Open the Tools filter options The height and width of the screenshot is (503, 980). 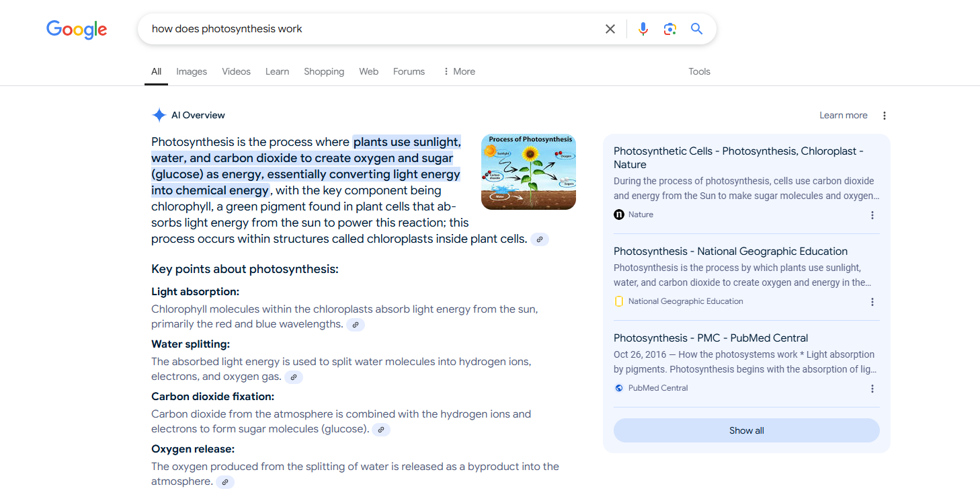pyautogui.click(x=699, y=71)
